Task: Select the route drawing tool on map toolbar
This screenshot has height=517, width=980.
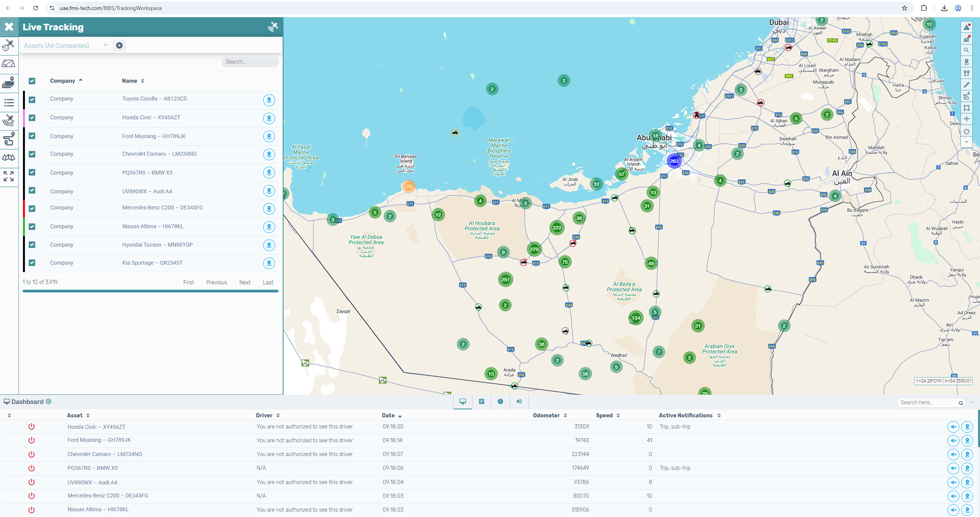Action: [x=967, y=96]
